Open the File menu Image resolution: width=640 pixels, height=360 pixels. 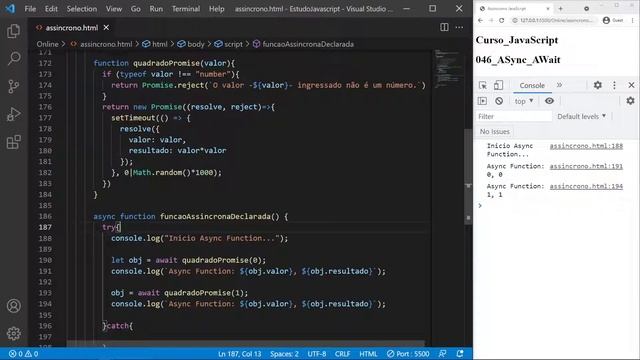pos(30,9)
